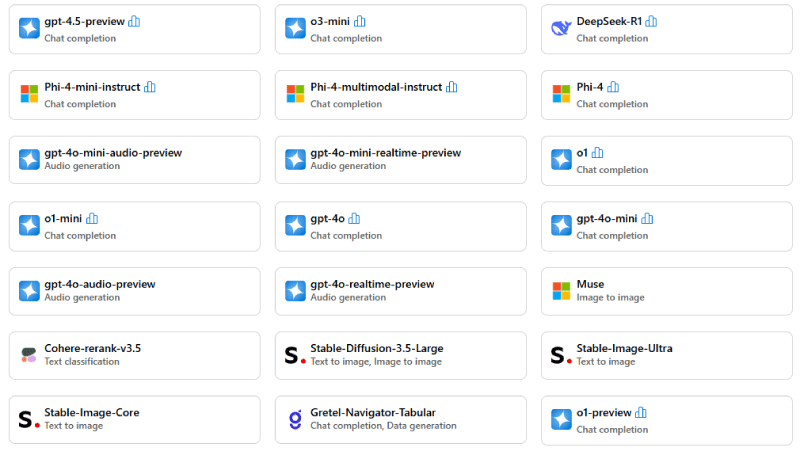The height and width of the screenshot is (450, 800).
Task: Open the gpt-4.5-preview model title
Action: (85, 21)
